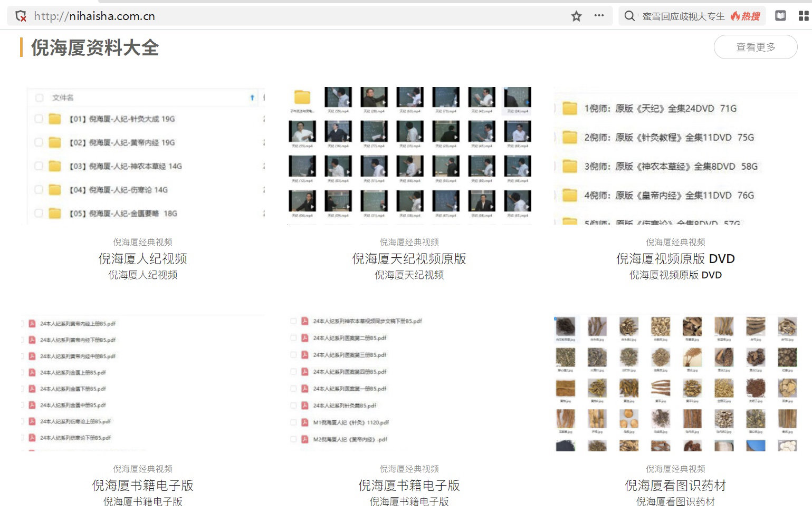Click the sort arrow in file list header
The height and width of the screenshot is (522, 812).
252,98
